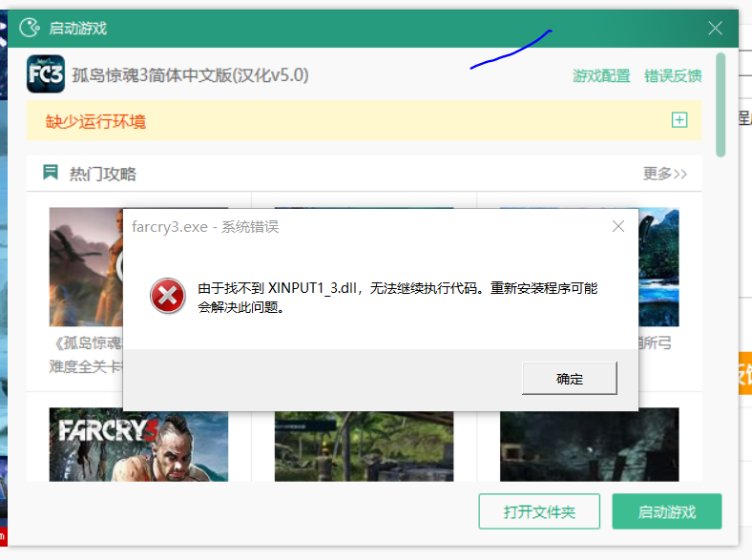The height and width of the screenshot is (560, 752).
Task: Click the 热门攻略 section heading
Action: [103, 174]
